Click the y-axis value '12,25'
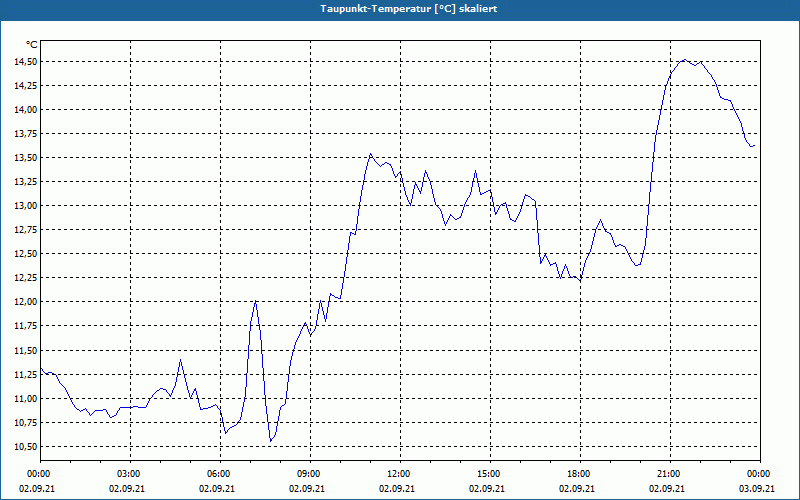 tap(28, 278)
